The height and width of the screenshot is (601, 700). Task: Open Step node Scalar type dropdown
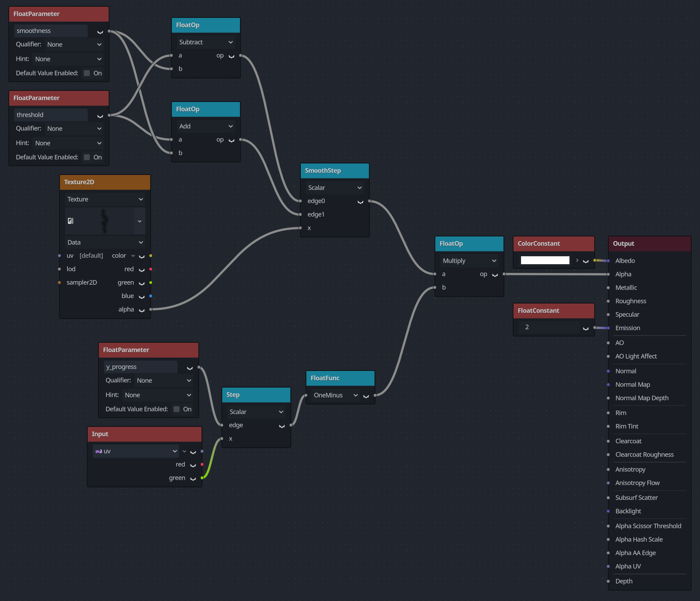pyautogui.click(x=256, y=412)
